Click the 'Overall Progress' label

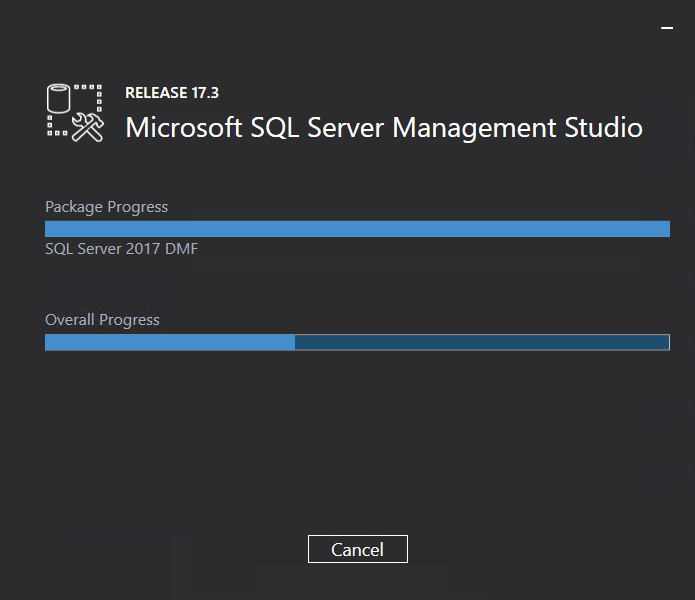point(102,319)
